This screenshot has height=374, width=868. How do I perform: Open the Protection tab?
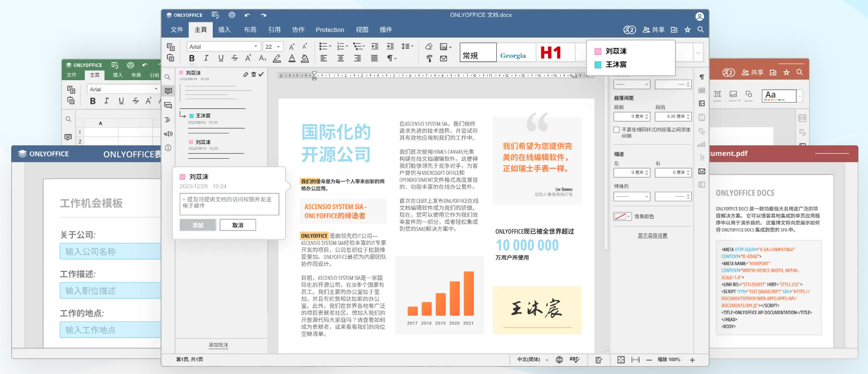pos(330,30)
